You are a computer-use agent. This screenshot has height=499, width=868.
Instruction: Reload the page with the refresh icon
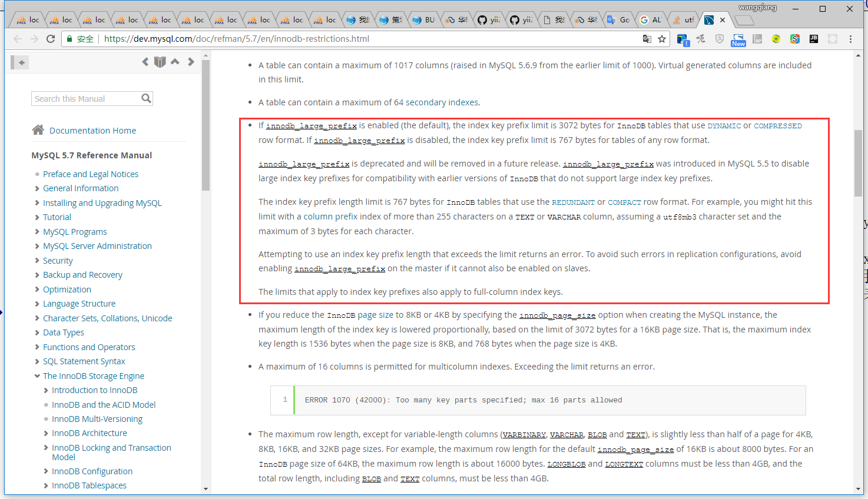(x=51, y=39)
